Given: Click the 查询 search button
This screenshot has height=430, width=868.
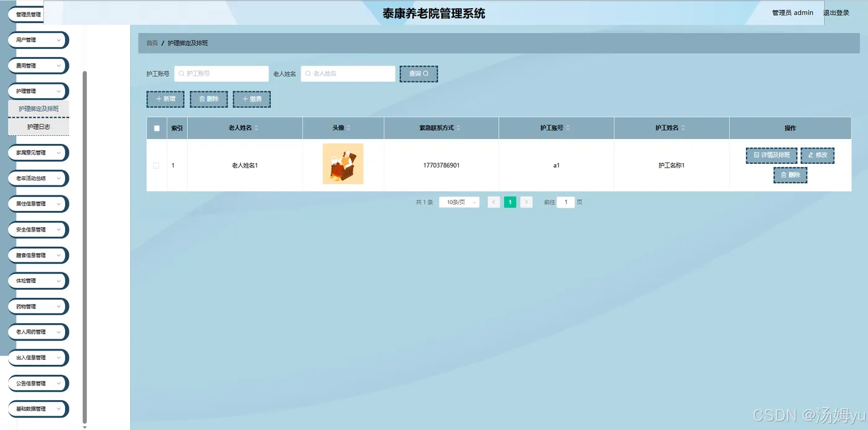Looking at the screenshot, I should [418, 74].
